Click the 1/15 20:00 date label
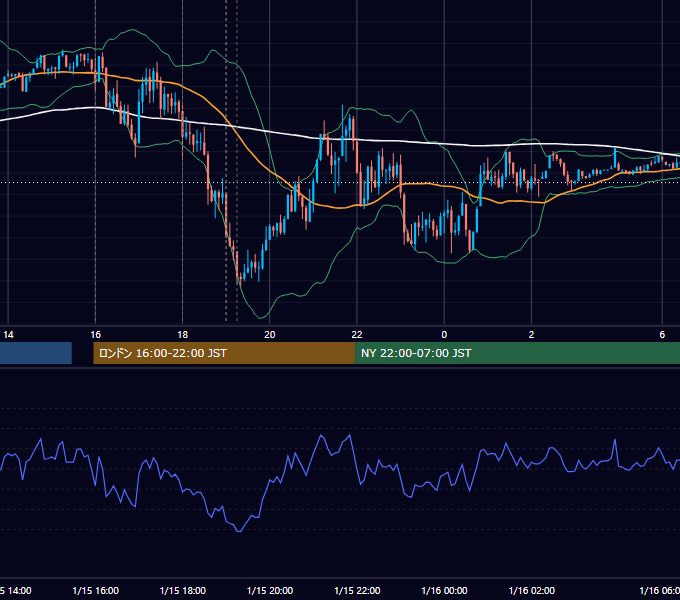Image resolution: width=680 pixels, height=600 pixels. point(270,590)
